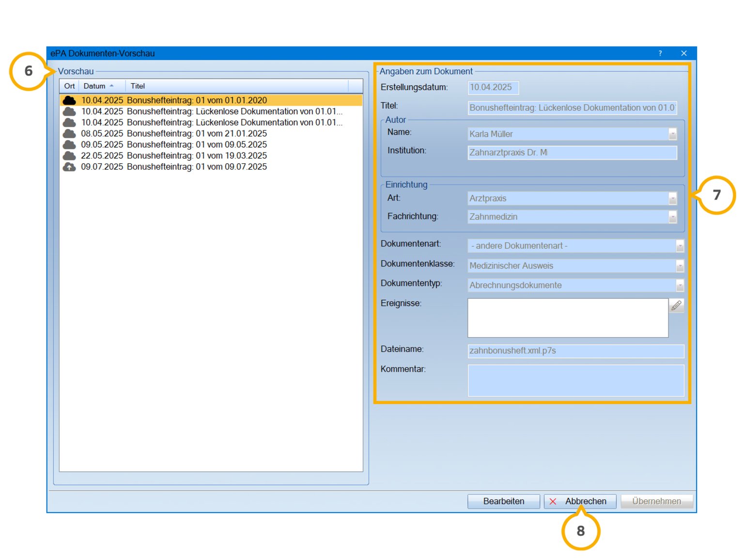Click the Titel field in document details

pyautogui.click(x=572, y=108)
